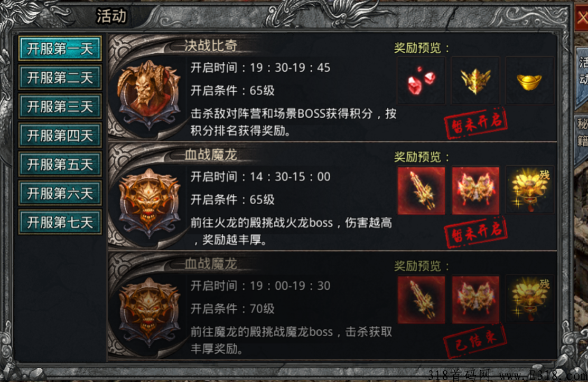Click golden lotus fragment in 19:00 event
Viewport: 588px width, 382px height.
[529, 300]
